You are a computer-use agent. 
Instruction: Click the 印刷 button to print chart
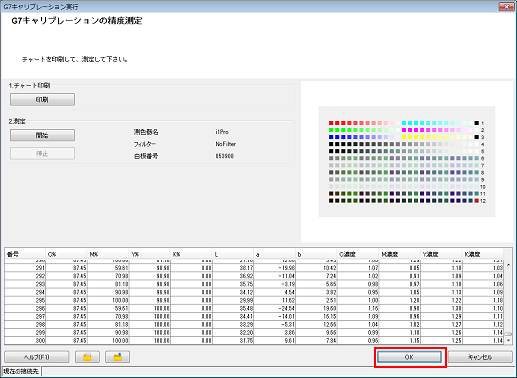tap(42, 99)
